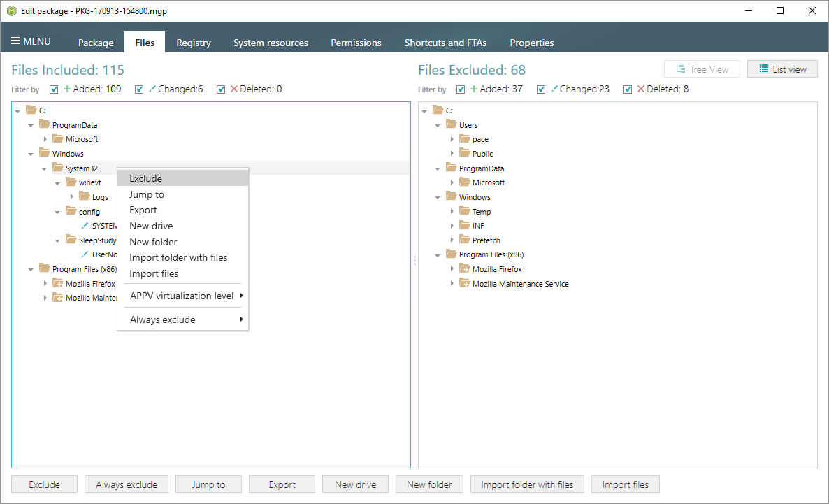Choose Exclude from the context menu

click(145, 178)
